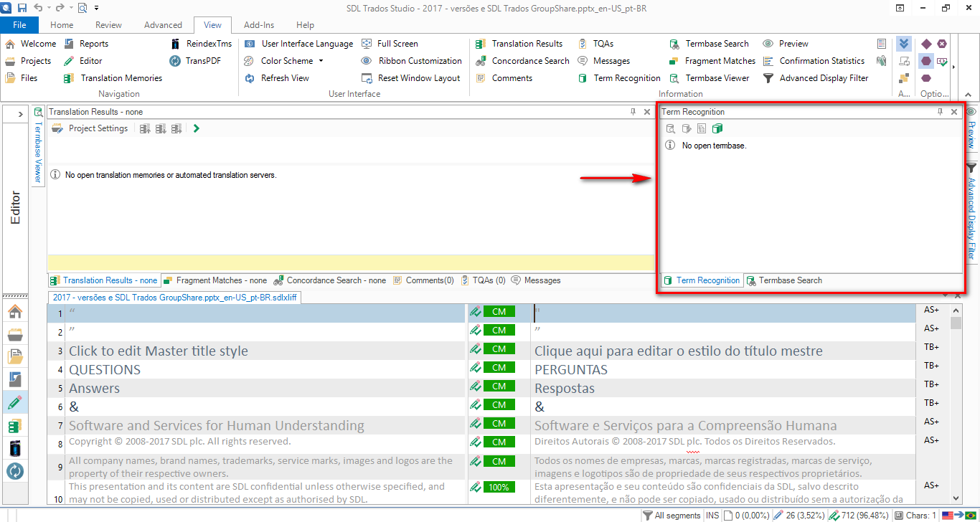
Task: Launch ReindexTms from Navigation group
Action: click(201, 44)
